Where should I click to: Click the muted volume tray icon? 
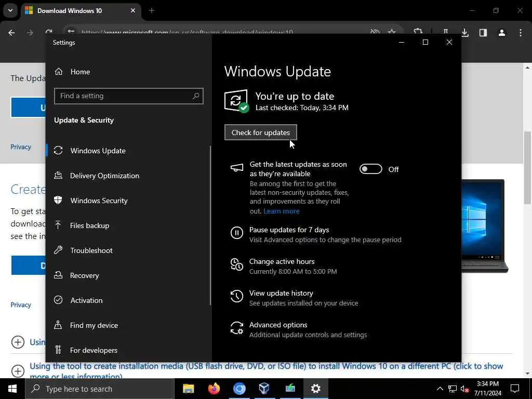pyautogui.click(x=465, y=389)
